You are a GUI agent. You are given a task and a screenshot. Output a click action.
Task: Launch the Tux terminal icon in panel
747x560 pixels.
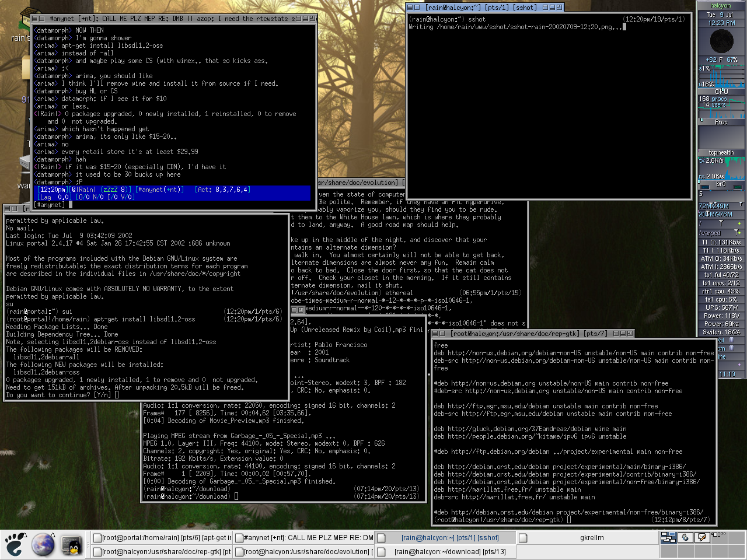point(72,545)
